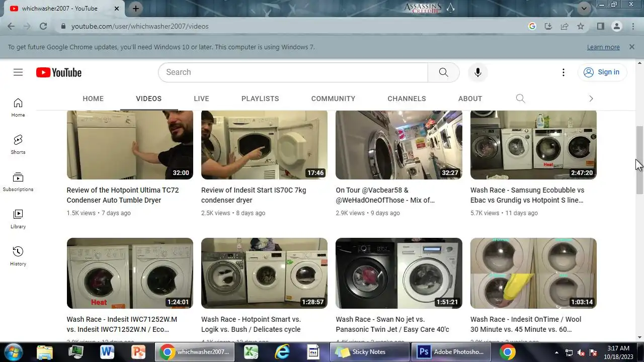This screenshot has height=362, width=644.
Task: Start voice search with microphone icon
Action: (x=477, y=72)
